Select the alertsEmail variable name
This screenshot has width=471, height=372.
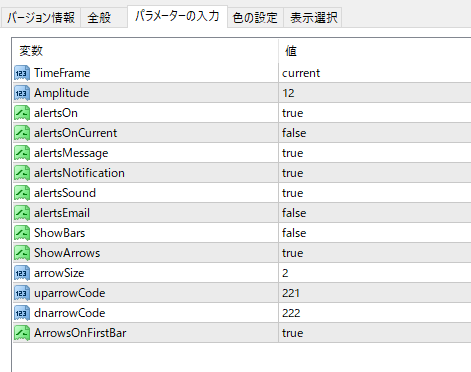[x=62, y=213]
